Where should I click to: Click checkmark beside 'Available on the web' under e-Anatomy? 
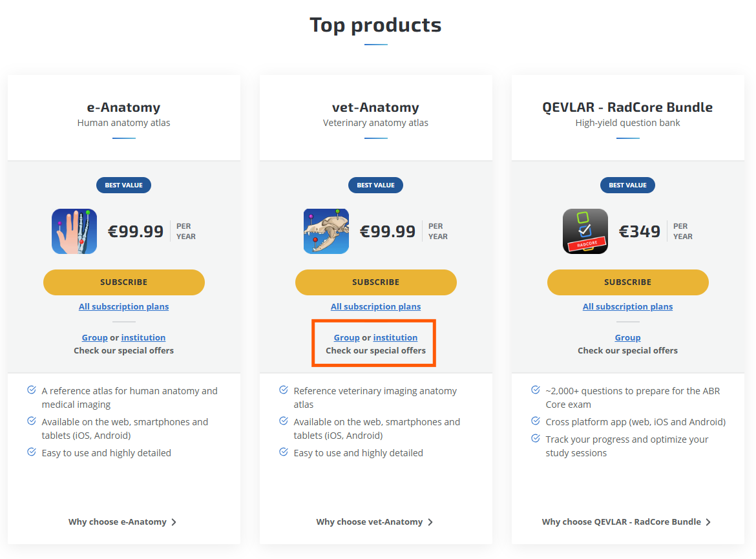32,421
